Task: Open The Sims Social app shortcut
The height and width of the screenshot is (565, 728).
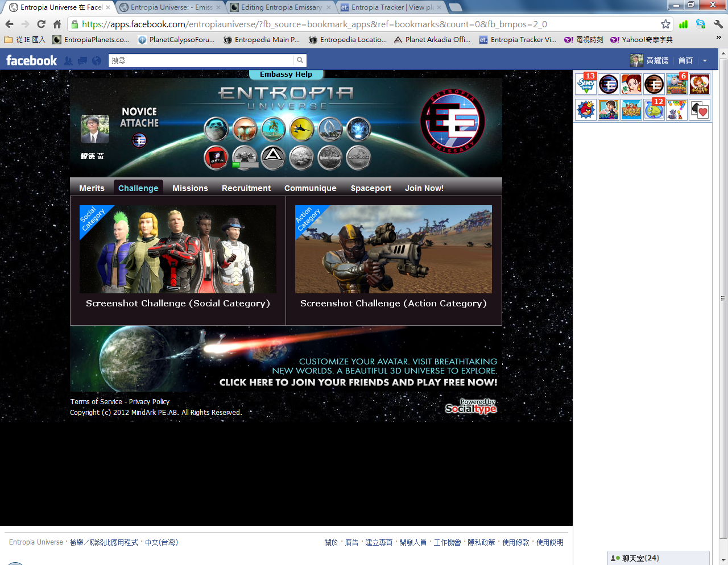Action: [586, 85]
